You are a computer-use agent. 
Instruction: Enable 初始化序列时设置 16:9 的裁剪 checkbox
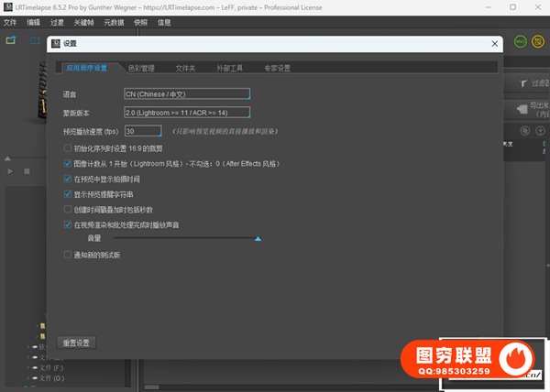[x=67, y=147]
